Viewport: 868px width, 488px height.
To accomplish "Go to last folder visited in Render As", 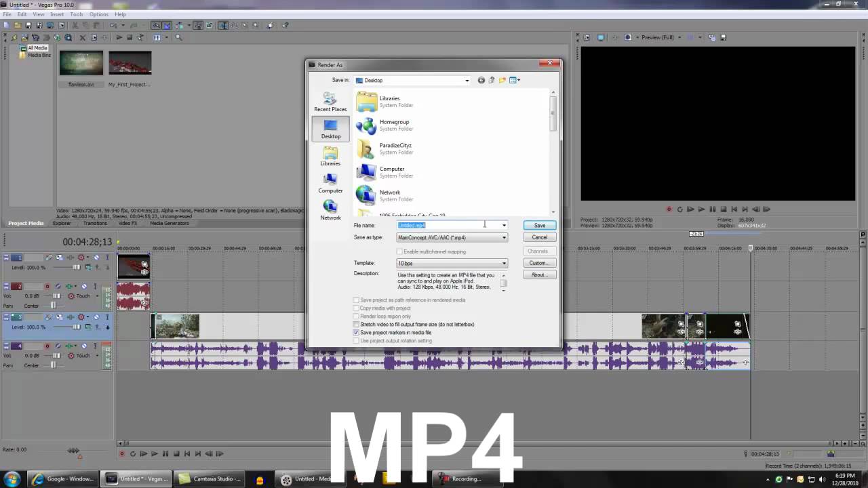I will point(481,80).
